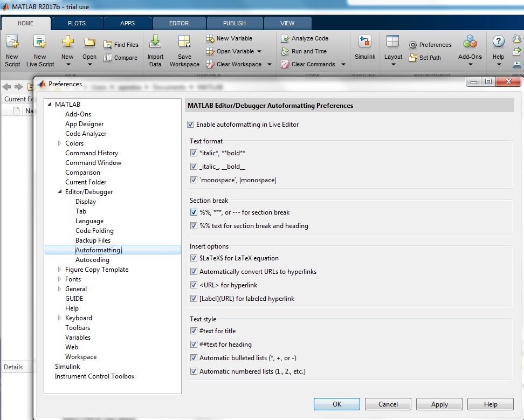This screenshot has height=420, width=524.
Task: Click the Cancel button
Action: coord(388,404)
